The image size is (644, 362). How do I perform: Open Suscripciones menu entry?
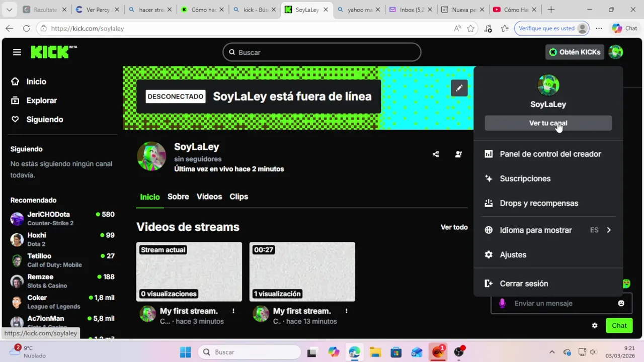pyautogui.click(x=548, y=178)
